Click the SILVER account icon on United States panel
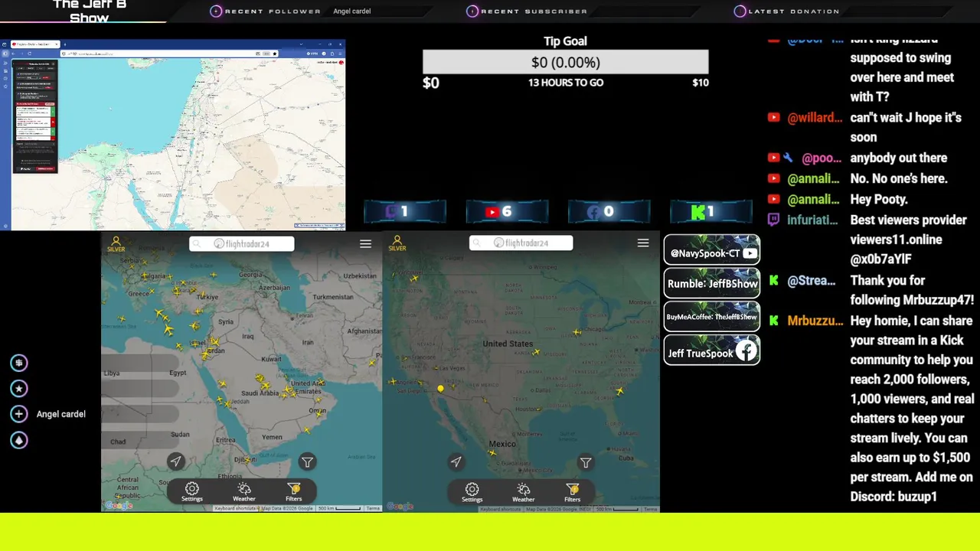Viewport: 980px width, 551px height. (x=397, y=243)
